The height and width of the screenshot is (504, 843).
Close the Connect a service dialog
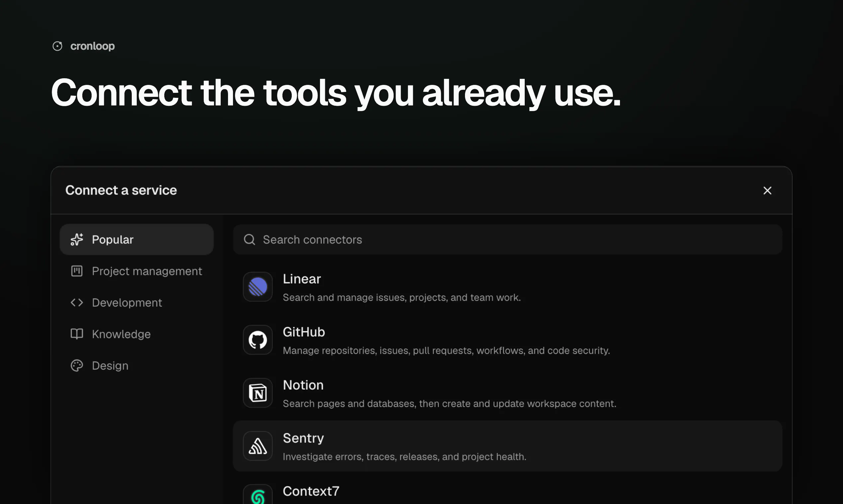767,191
